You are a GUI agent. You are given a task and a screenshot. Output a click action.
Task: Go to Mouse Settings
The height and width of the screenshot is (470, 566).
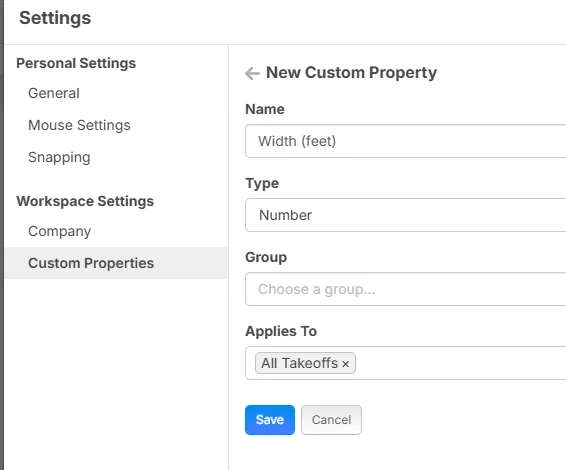pos(79,125)
